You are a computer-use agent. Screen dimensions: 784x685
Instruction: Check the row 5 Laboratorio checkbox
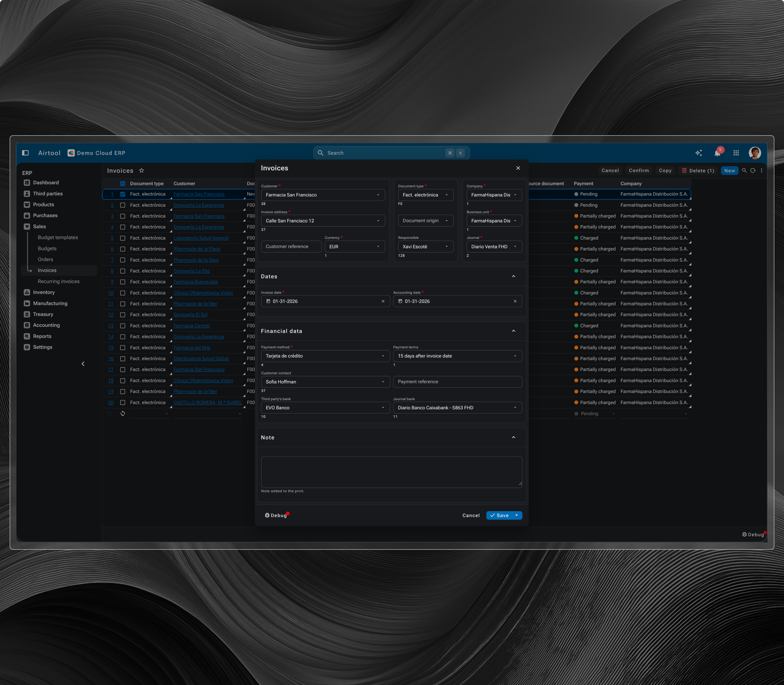(x=123, y=238)
